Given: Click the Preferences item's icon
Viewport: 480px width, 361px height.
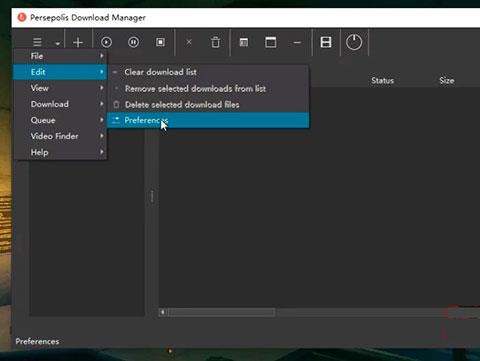Looking at the screenshot, I should pyautogui.click(x=116, y=120).
